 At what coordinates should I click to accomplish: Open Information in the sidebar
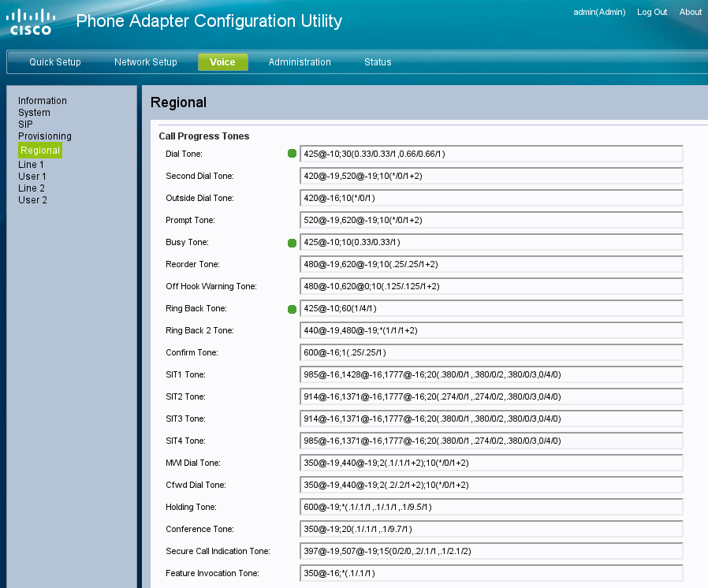(x=43, y=101)
